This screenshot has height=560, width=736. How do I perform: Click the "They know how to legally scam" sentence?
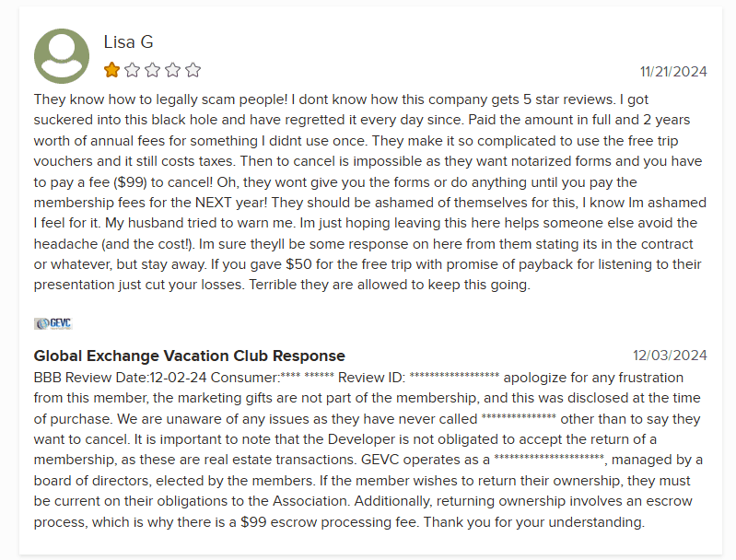point(138,99)
